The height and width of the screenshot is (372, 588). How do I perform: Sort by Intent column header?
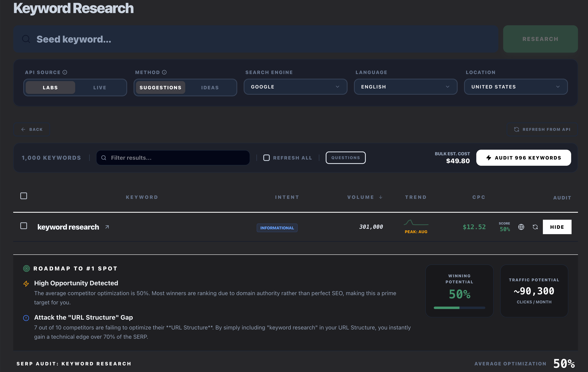(x=287, y=197)
